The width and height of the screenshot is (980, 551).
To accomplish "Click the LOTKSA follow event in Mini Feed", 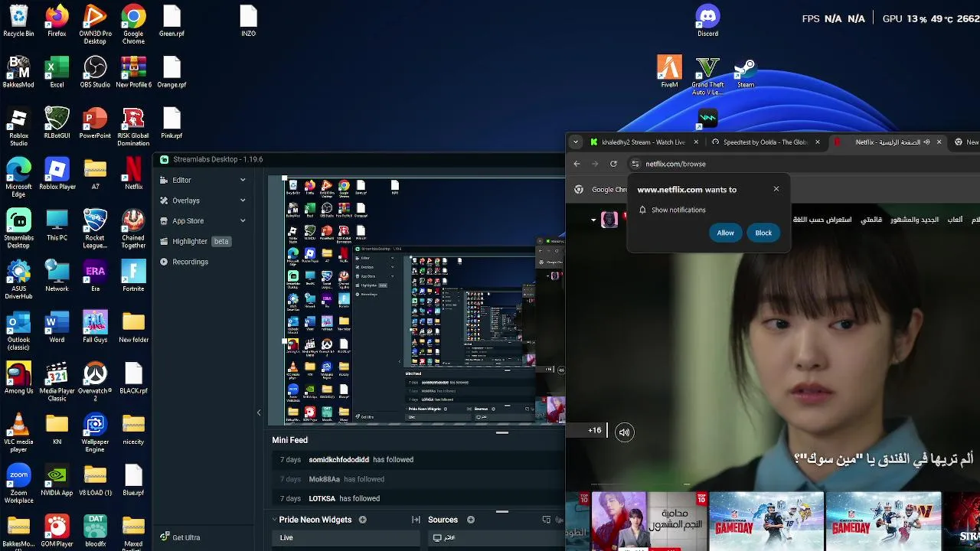I will 420,498.
